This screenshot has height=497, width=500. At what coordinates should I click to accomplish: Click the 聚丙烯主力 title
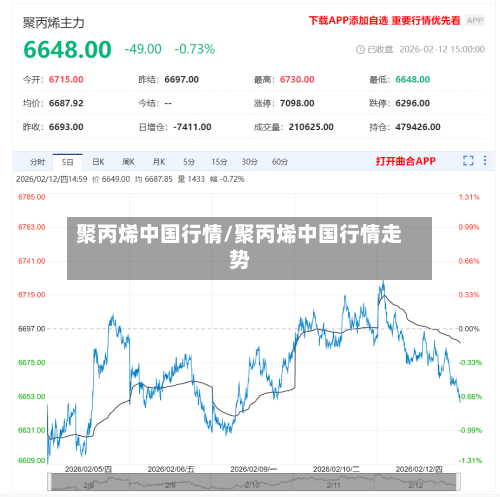(53, 23)
